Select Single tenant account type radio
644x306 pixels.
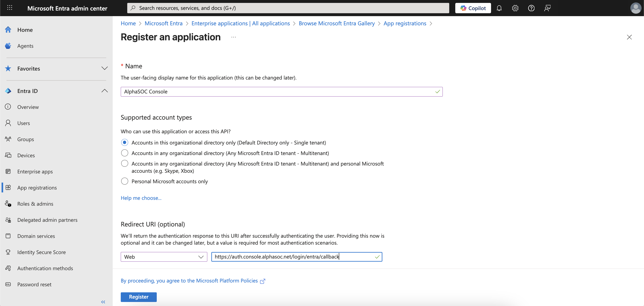click(x=125, y=142)
